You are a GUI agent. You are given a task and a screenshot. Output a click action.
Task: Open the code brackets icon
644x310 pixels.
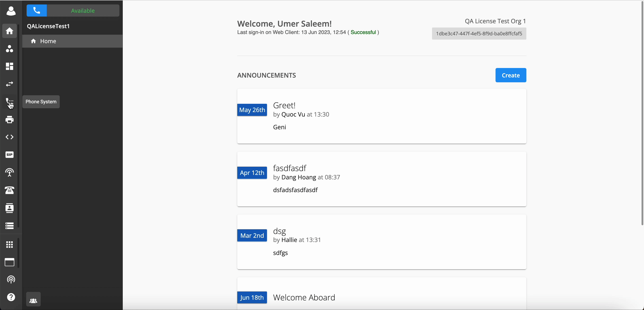(9, 137)
